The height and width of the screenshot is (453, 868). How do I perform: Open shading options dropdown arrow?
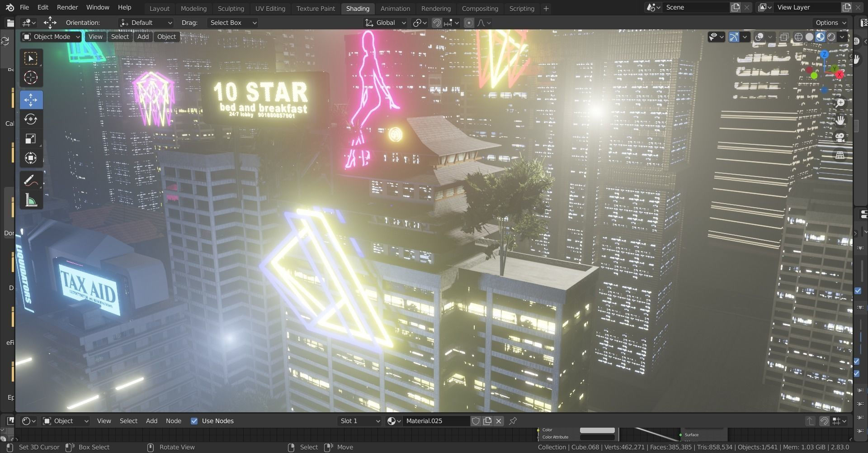(x=842, y=37)
